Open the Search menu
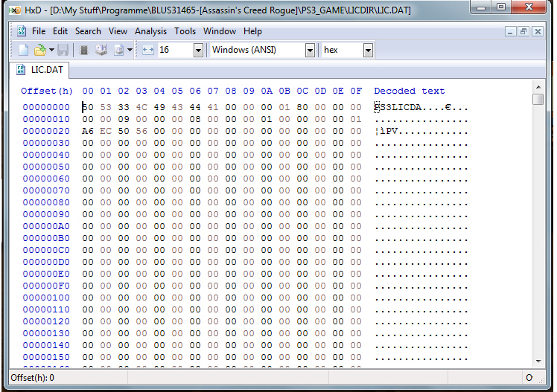The height and width of the screenshot is (392, 557). click(x=88, y=31)
